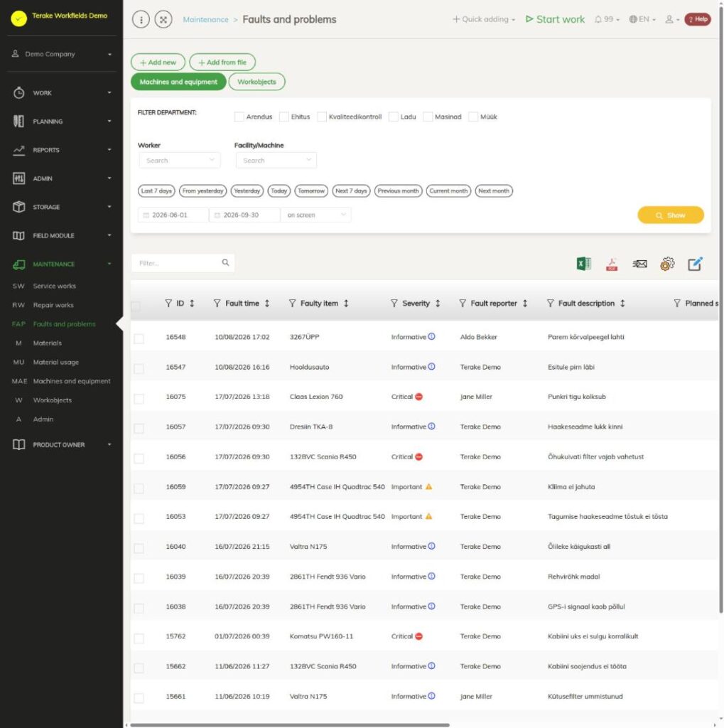The image size is (724, 728).
Task: Select the Machines and equipment tab
Action: click(178, 82)
